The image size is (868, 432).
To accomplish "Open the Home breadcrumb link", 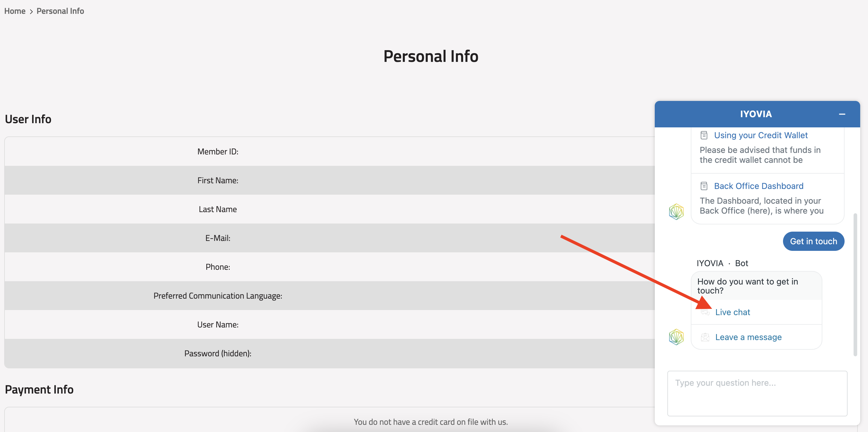I will click(x=15, y=11).
